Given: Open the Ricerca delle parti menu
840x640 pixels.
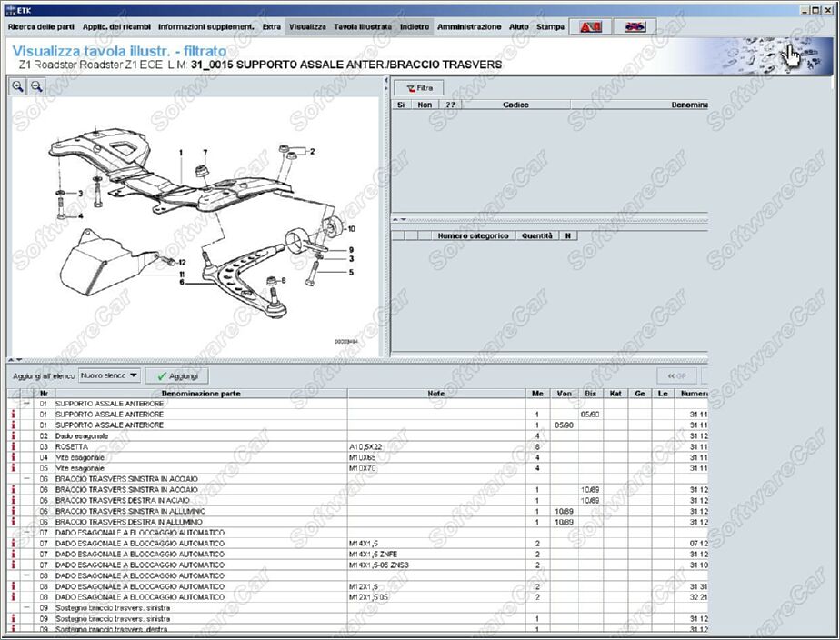Looking at the screenshot, I should tap(42, 27).
